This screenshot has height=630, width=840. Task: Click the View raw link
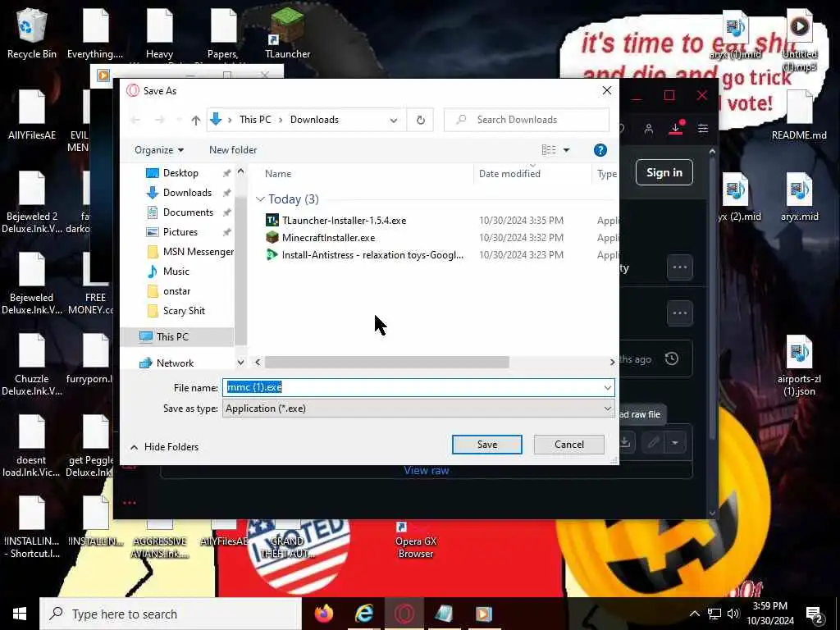427,471
